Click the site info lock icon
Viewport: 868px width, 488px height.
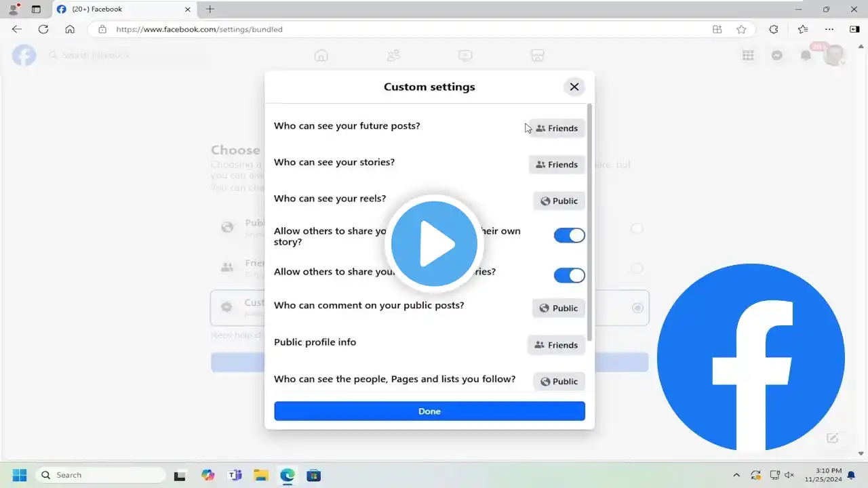point(102,29)
